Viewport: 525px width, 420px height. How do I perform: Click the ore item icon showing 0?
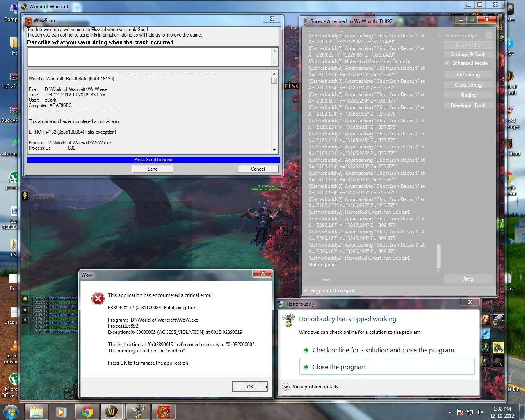[x=498, y=362]
